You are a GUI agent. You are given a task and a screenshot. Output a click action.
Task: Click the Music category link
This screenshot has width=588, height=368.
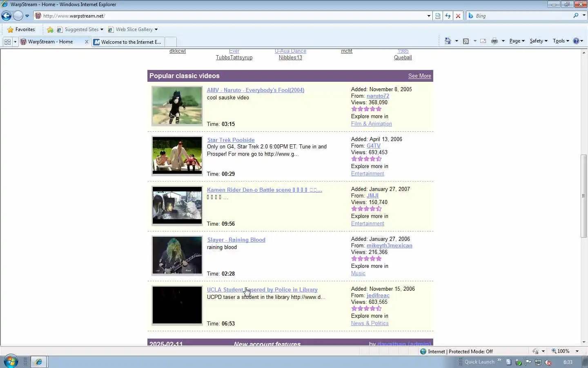pos(358,274)
